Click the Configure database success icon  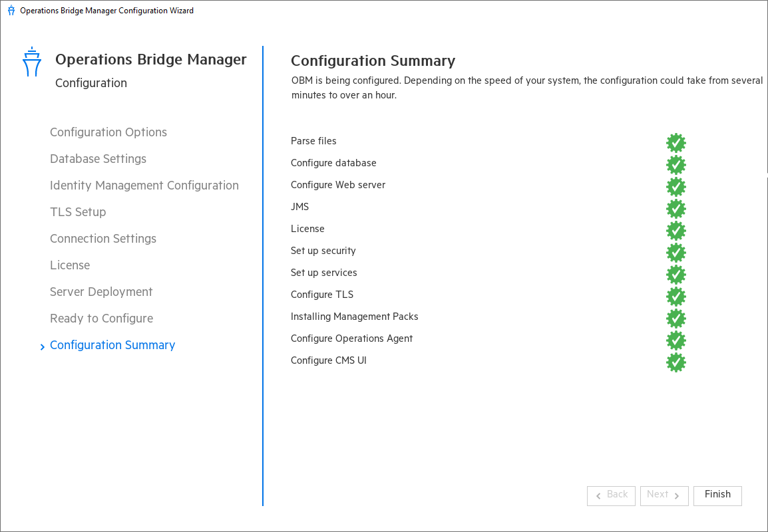point(676,164)
